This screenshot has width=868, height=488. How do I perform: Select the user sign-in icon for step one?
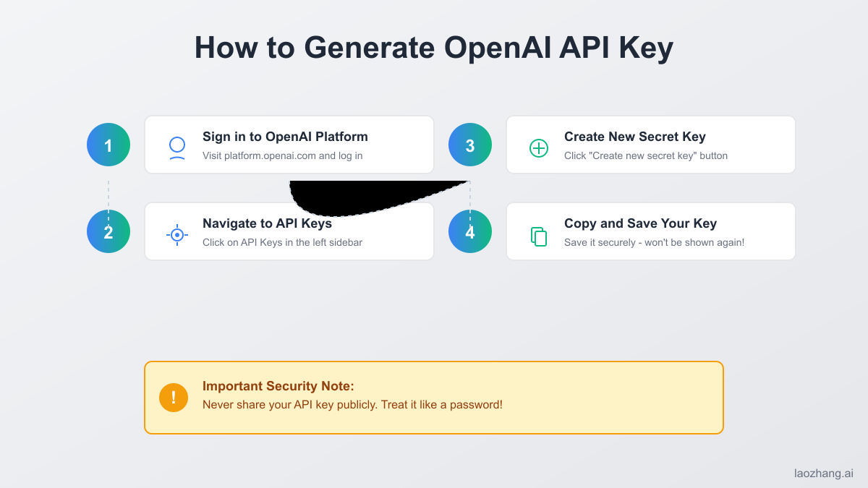click(176, 145)
